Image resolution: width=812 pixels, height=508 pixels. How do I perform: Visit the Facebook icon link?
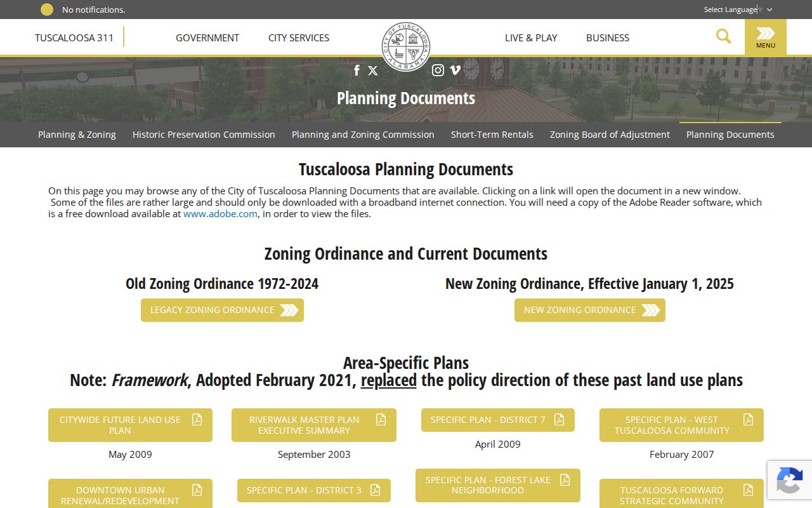pyautogui.click(x=357, y=70)
